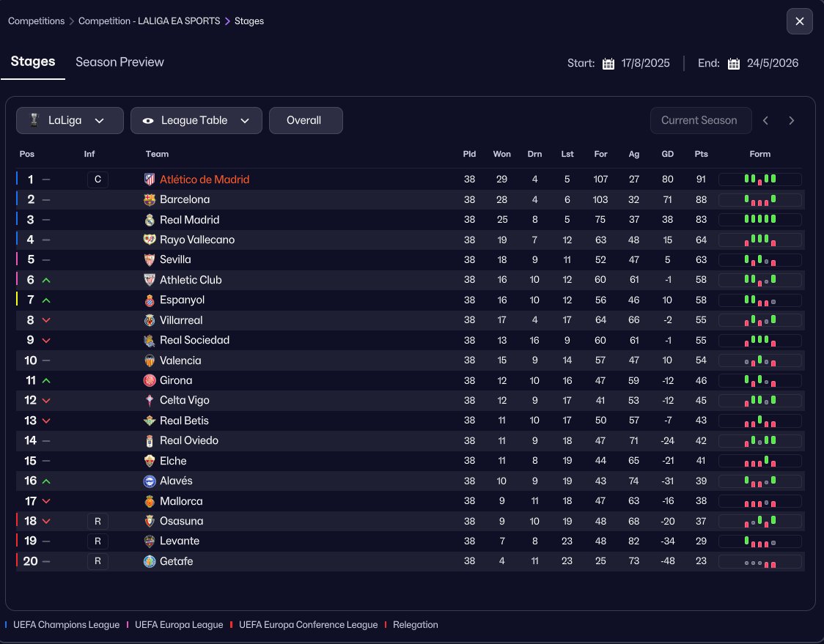The height and width of the screenshot is (644, 824).
Task: Go to next season arrow
Action: pos(791,121)
